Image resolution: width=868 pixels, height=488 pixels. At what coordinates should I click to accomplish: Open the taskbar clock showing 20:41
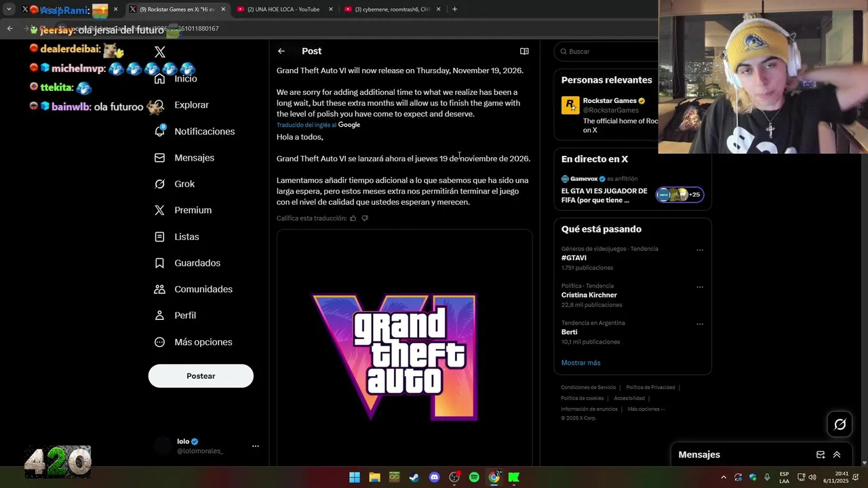(x=835, y=478)
